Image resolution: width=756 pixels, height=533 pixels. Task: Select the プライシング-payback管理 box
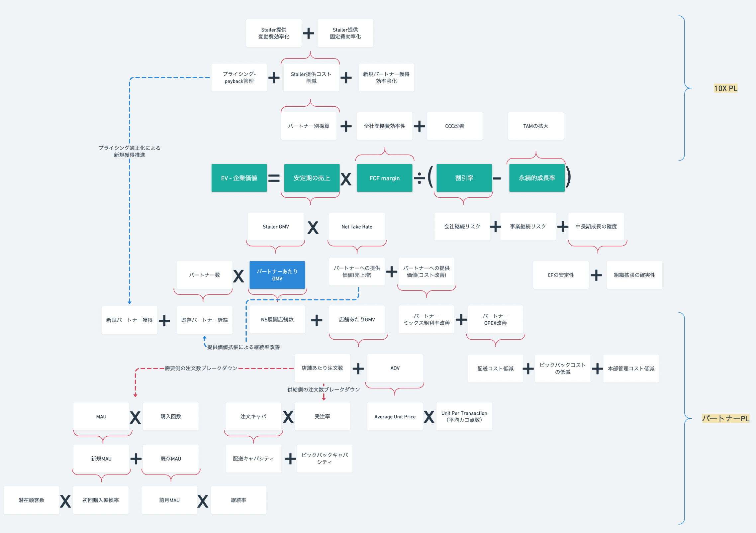[239, 77]
